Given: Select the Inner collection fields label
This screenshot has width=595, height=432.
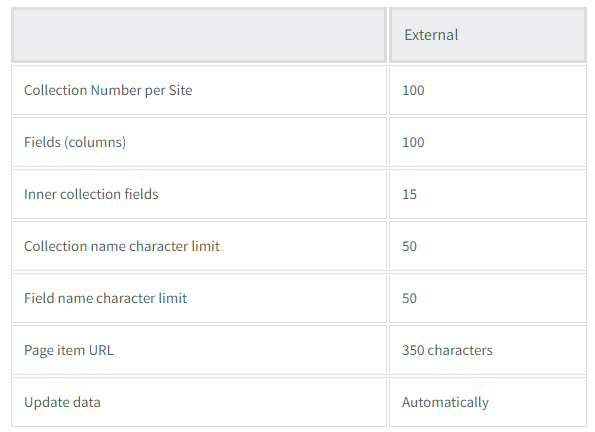Looking at the screenshot, I should pos(91,194).
